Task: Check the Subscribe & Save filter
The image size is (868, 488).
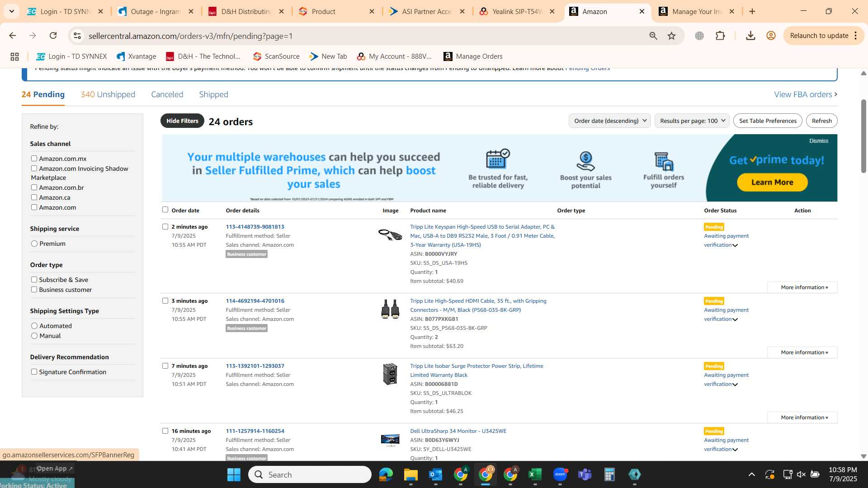Action: coord(34,280)
